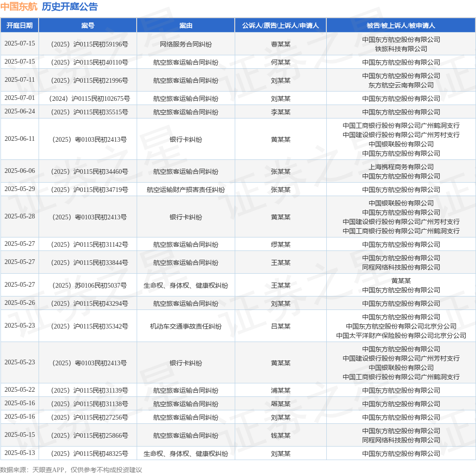Click the 2025-05-26 date cell
This screenshot has height=474, width=476.
point(20,303)
